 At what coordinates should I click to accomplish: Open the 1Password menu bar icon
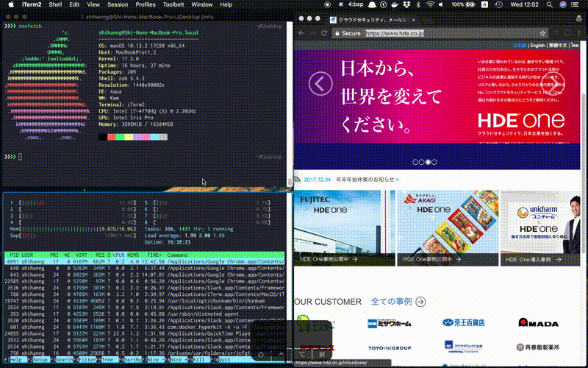383,4
